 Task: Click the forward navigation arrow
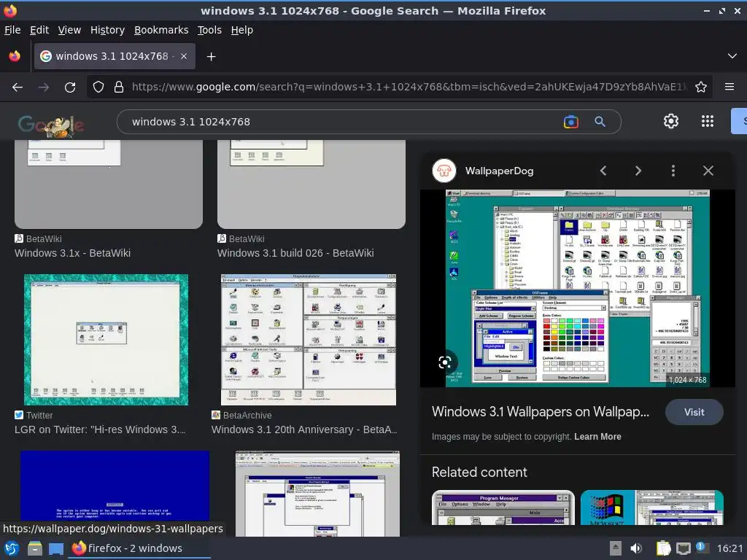pos(44,87)
